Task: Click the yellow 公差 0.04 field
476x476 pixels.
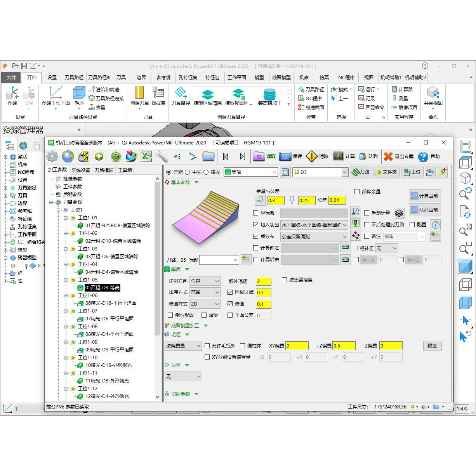Action: pos(337,200)
